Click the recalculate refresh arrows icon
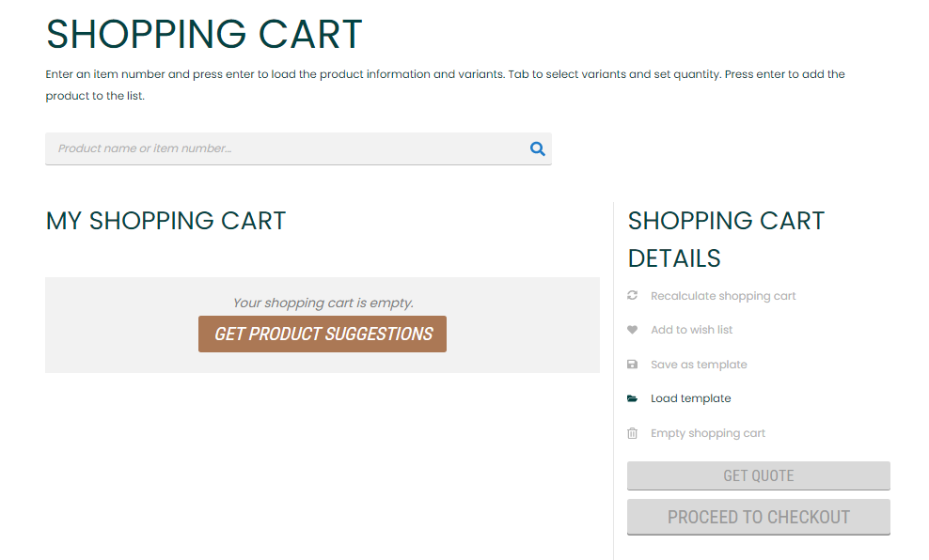The width and height of the screenshot is (929, 560). (x=632, y=295)
